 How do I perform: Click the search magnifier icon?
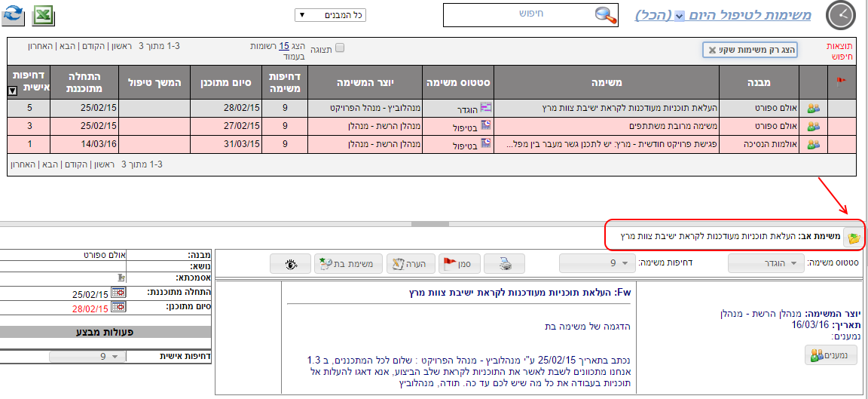[x=604, y=14]
